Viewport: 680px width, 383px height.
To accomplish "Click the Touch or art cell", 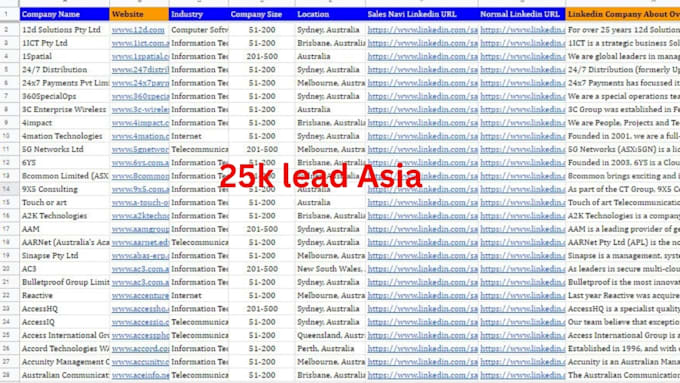I will coord(64,203).
